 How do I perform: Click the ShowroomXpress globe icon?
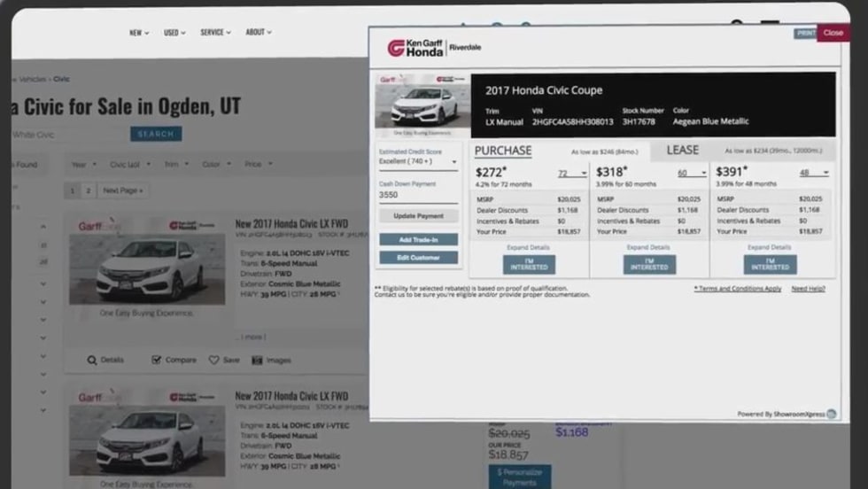tap(831, 414)
